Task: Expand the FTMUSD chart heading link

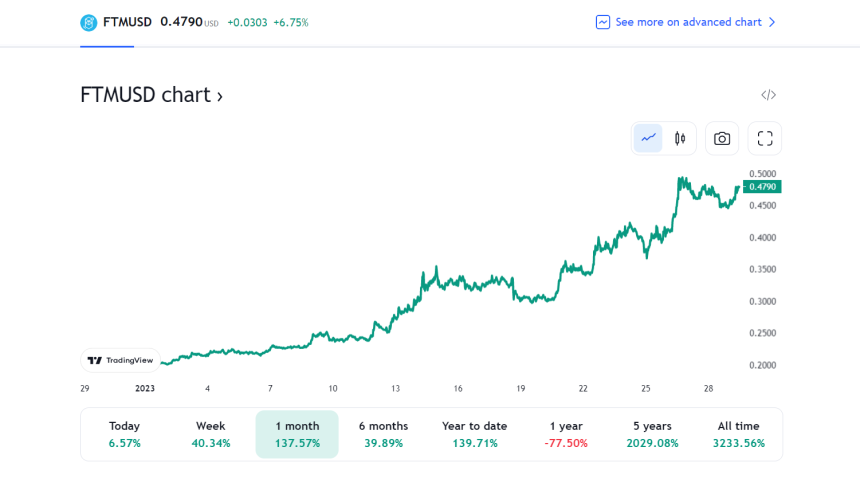Action: (x=151, y=95)
